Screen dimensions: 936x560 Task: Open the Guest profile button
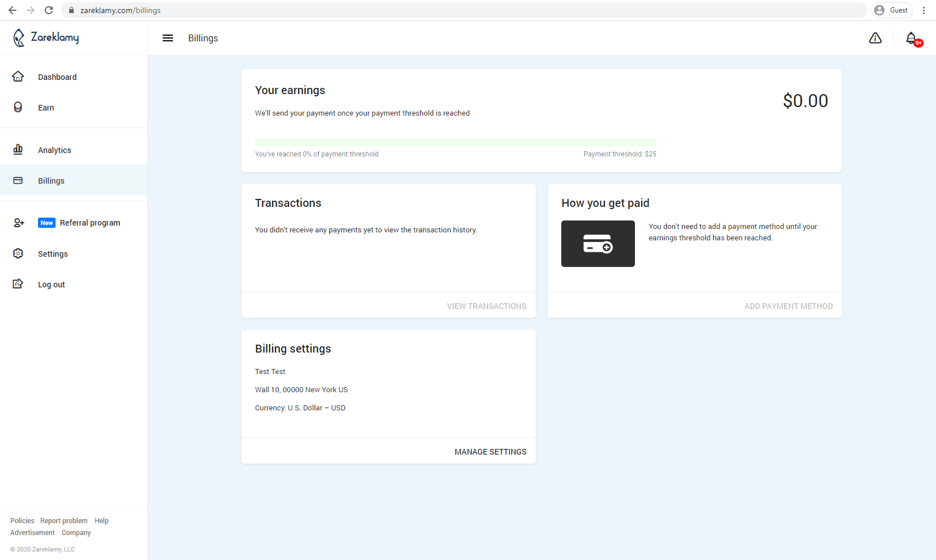pos(892,10)
